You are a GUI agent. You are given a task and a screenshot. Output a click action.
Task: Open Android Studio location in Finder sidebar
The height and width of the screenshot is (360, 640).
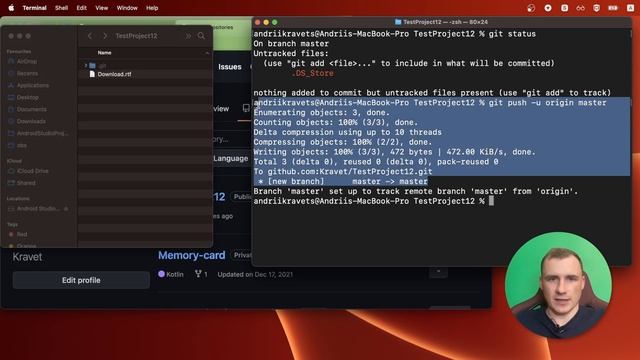point(38,209)
